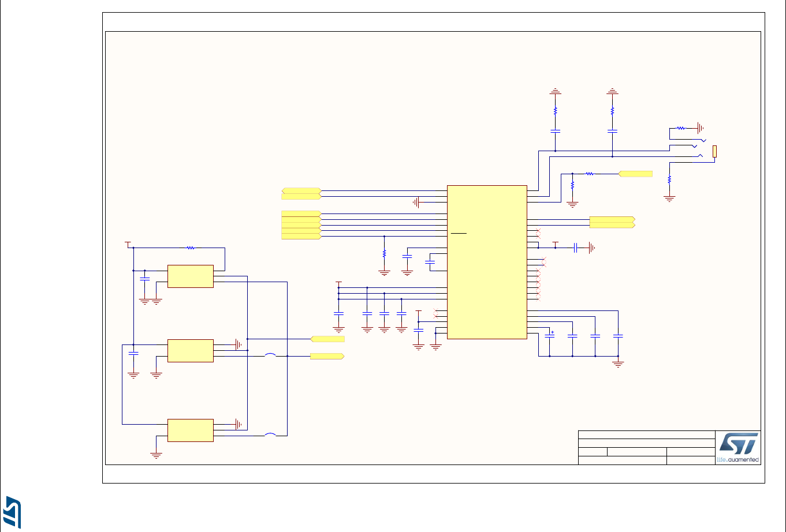
Task: Select the topmost of three stacked small component blocks
Action: (190, 276)
